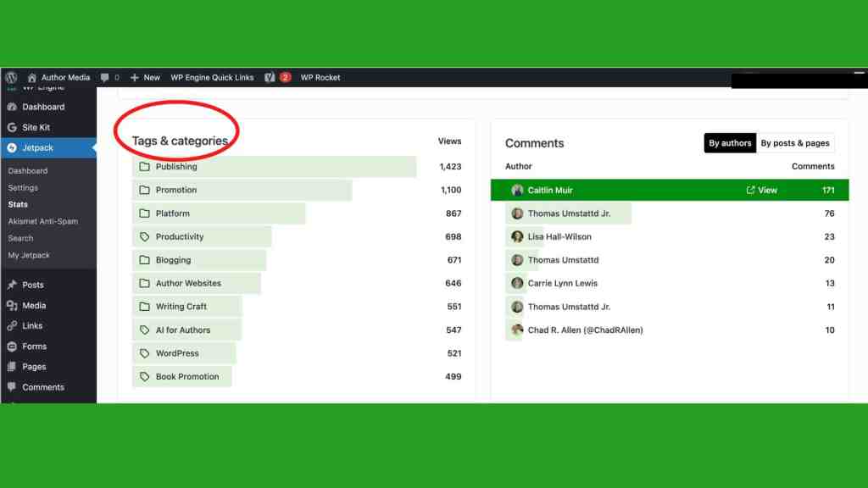This screenshot has width=868, height=488.
Task: Select Thomas Umstattd author row with 20 comments
Action: 670,260
